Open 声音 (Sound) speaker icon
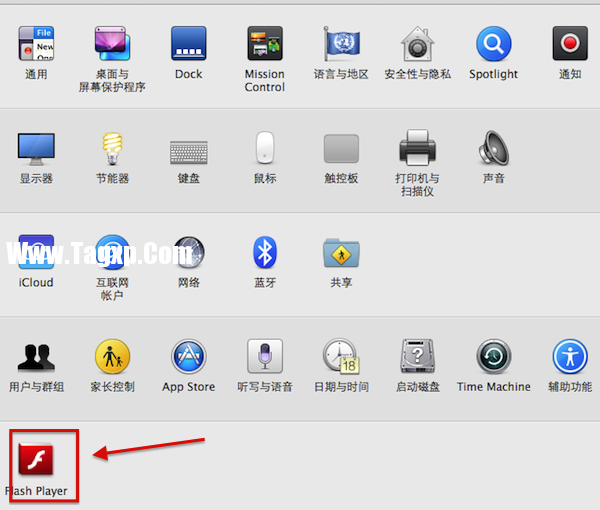The width and height of the screenshot is (600, 510). tap(494, 148)
